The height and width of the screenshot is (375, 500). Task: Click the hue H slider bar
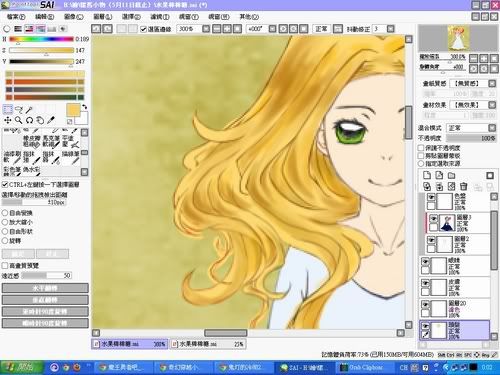[41, 39]
